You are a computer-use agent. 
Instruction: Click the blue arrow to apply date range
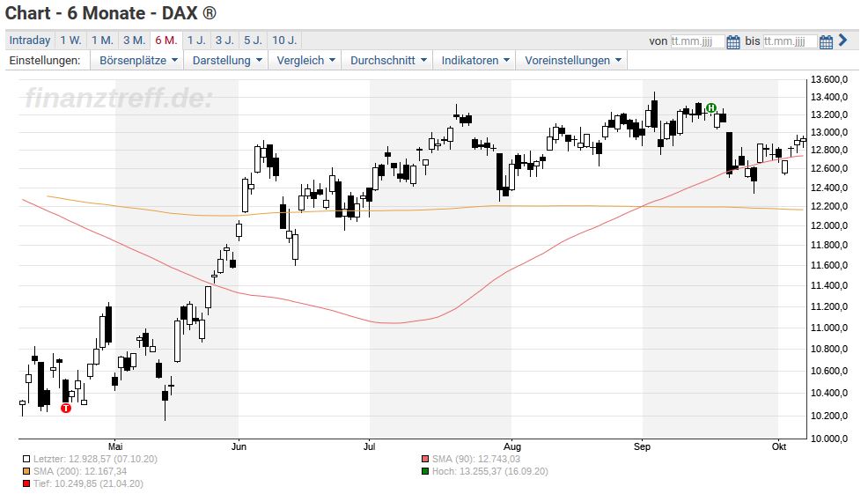(843, 40)
